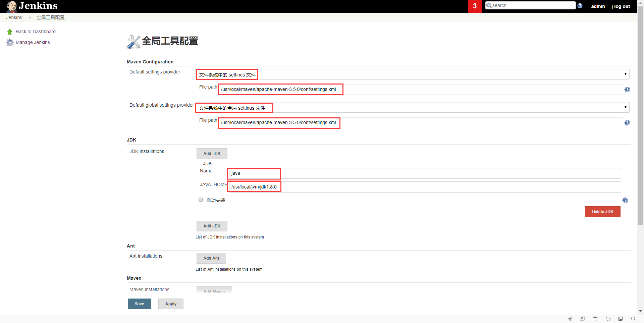Open the Manage Jenkins link
The width and height of the screenshot is (644, 323).
point(33,42)
